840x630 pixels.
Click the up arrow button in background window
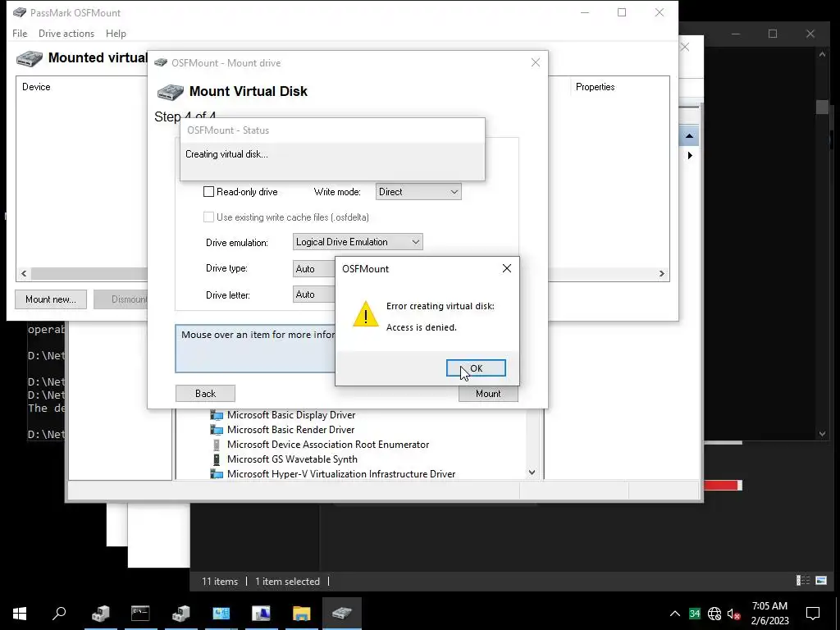[x=689, y=136]
